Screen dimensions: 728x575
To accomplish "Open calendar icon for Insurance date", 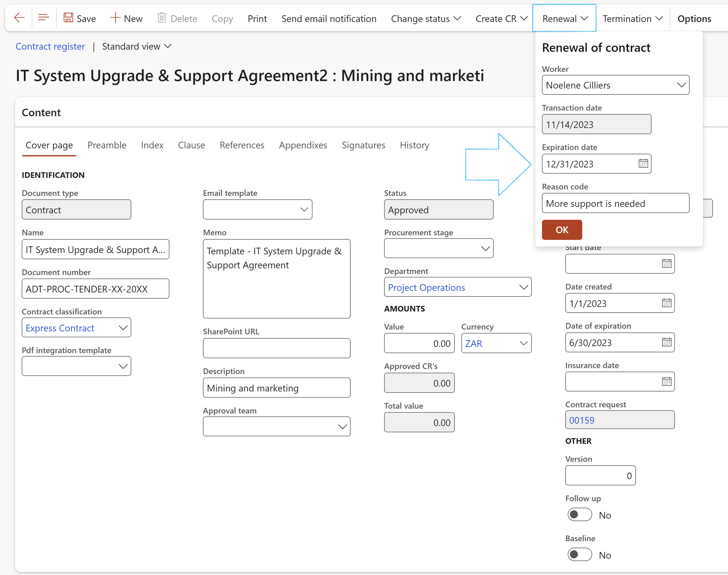I will point(666,382).
